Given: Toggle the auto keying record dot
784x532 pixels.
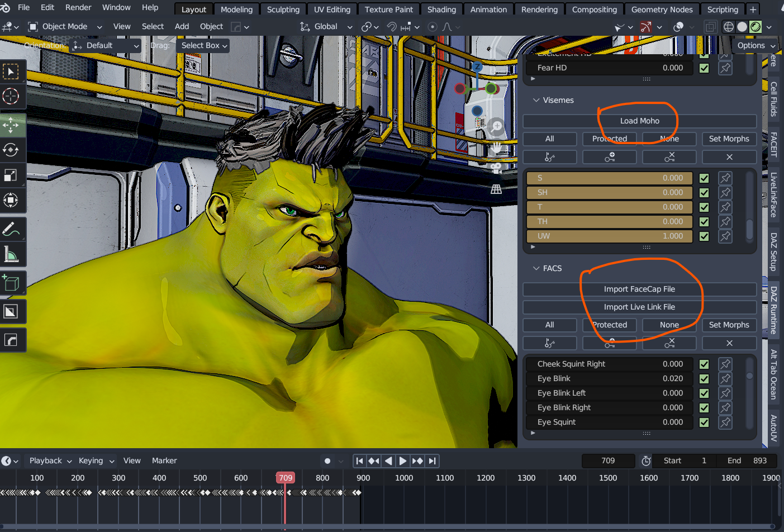Looking at the screenshot, I should click(327, 461).
